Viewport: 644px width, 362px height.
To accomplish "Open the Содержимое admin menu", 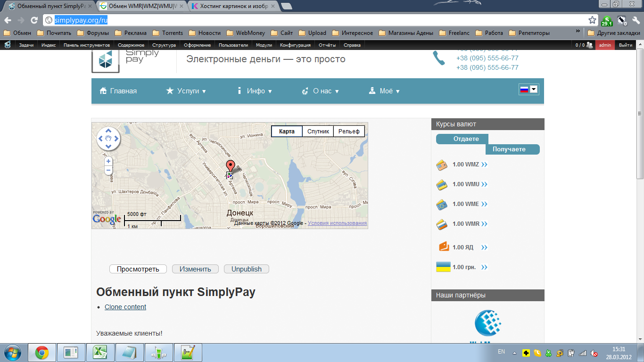I will (x=131, y=45).
